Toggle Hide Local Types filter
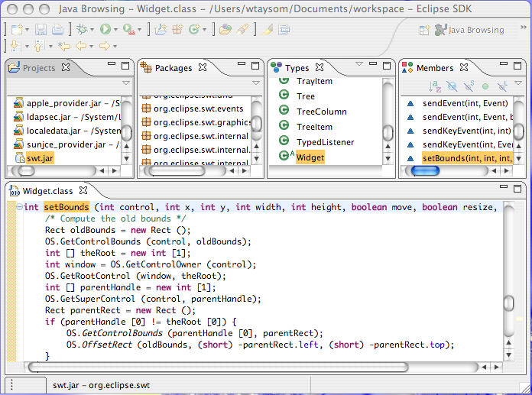Screen dimensions: 532x395 coord(502,86)
